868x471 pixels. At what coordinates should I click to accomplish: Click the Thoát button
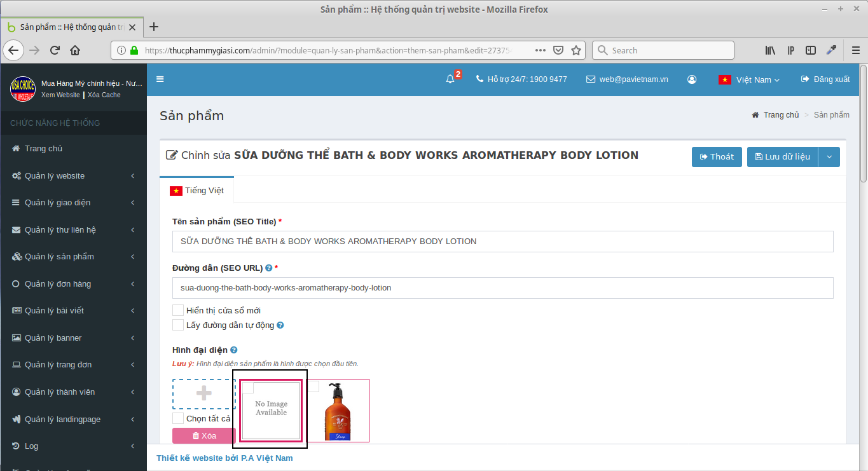717,157
